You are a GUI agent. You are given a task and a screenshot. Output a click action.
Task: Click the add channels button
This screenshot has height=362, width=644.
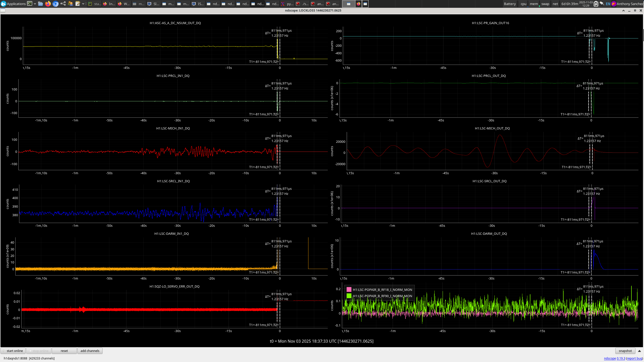point(90,351)
